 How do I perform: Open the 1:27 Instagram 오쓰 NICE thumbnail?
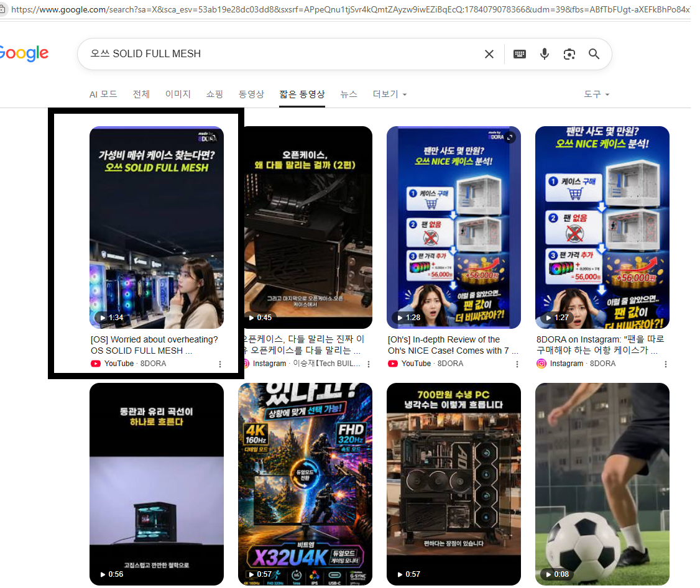click(602, 227)
